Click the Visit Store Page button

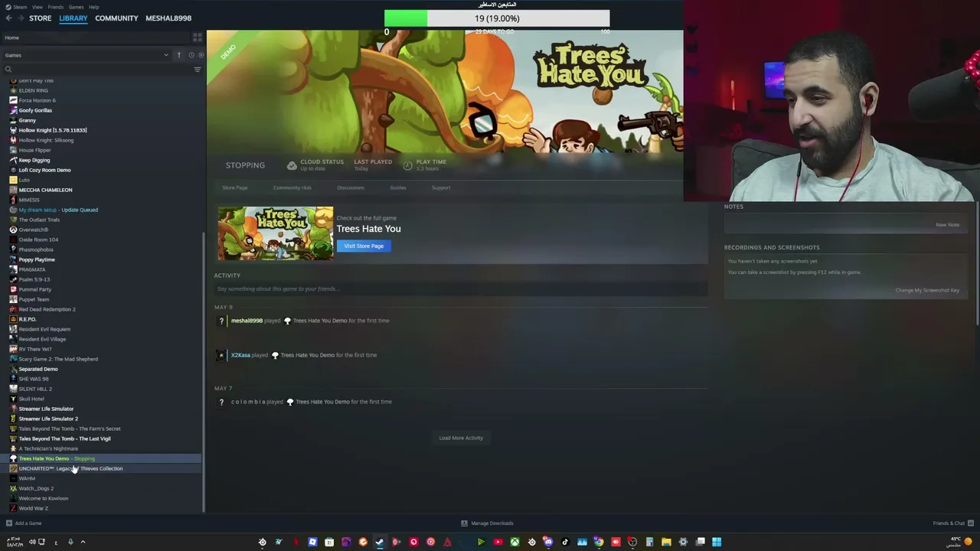[364, 246]
